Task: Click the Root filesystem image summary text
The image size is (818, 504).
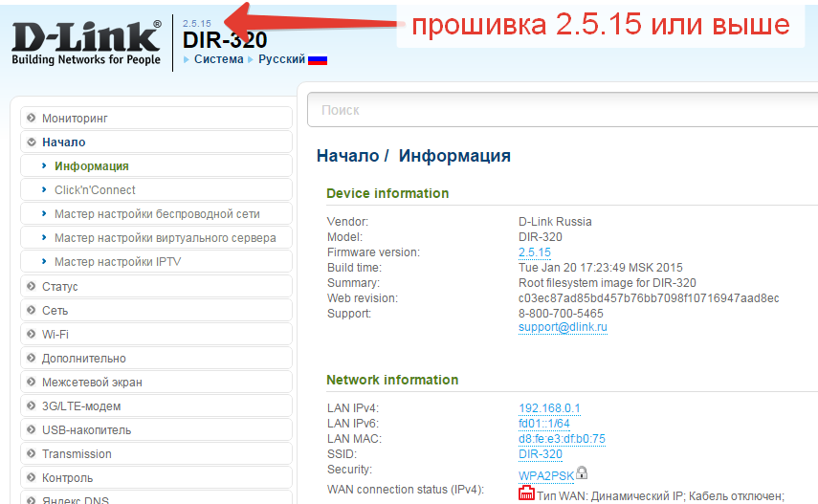Action: pyautogui.click(x=608, y=283)
